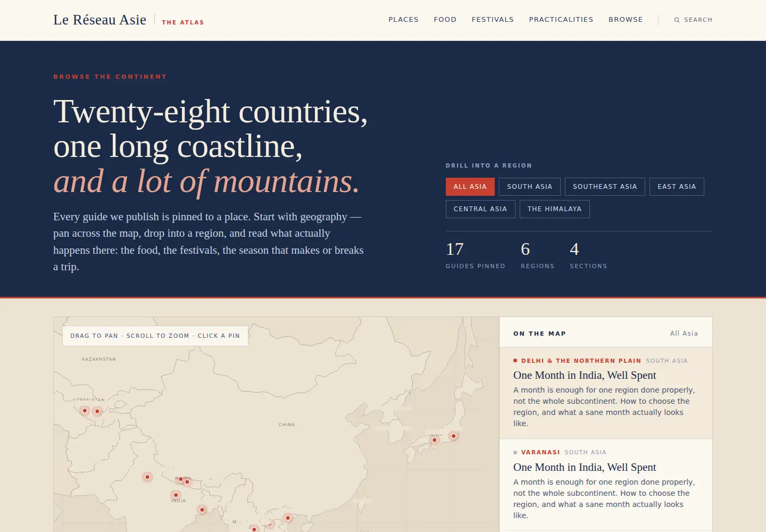Open the Varanasi guide card title
Screen dimensions: 766x532
(585, 467)
